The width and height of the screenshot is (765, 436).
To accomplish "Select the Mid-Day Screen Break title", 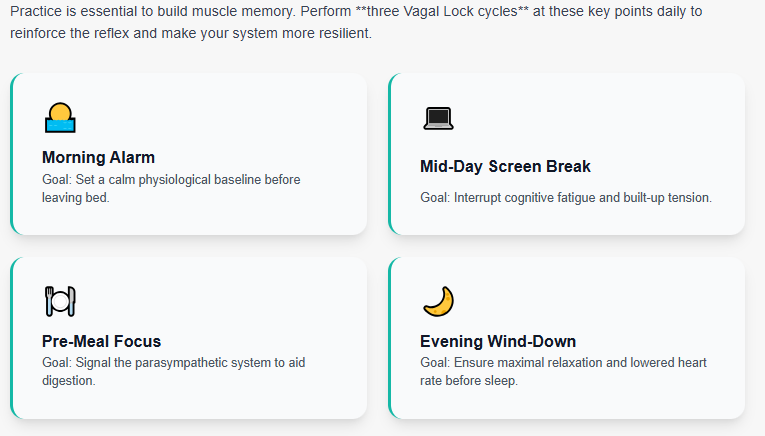I will 505,166.
